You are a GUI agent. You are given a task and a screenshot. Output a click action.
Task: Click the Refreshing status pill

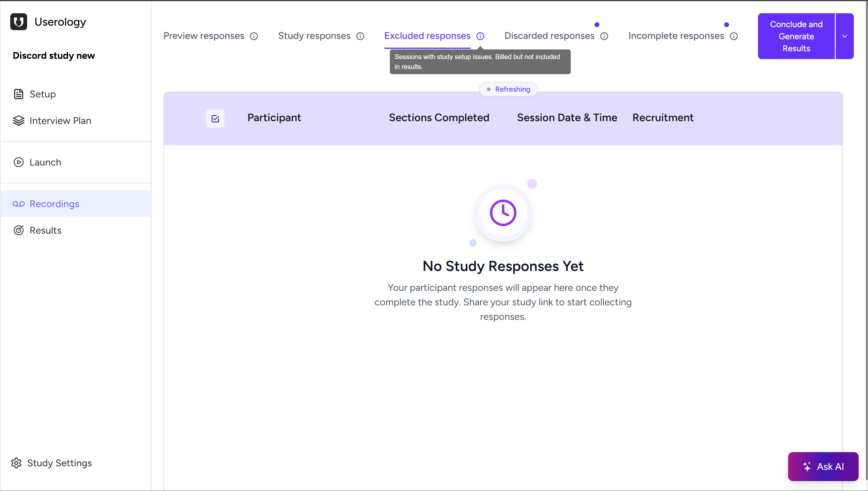[508, 89]
